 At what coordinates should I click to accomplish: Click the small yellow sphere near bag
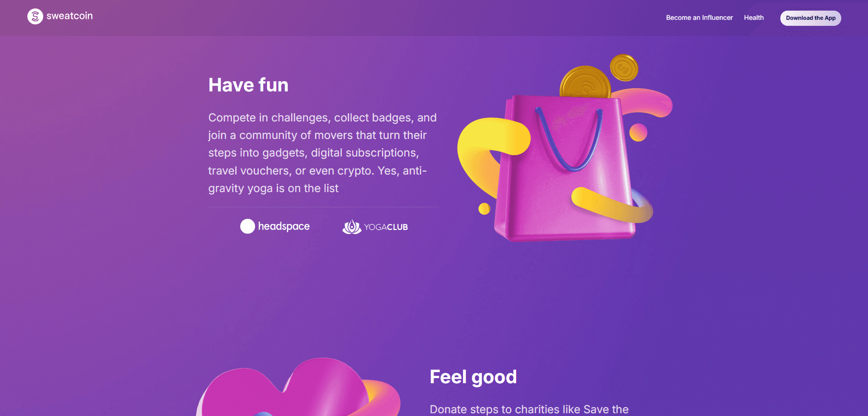(x=484, y=209)
